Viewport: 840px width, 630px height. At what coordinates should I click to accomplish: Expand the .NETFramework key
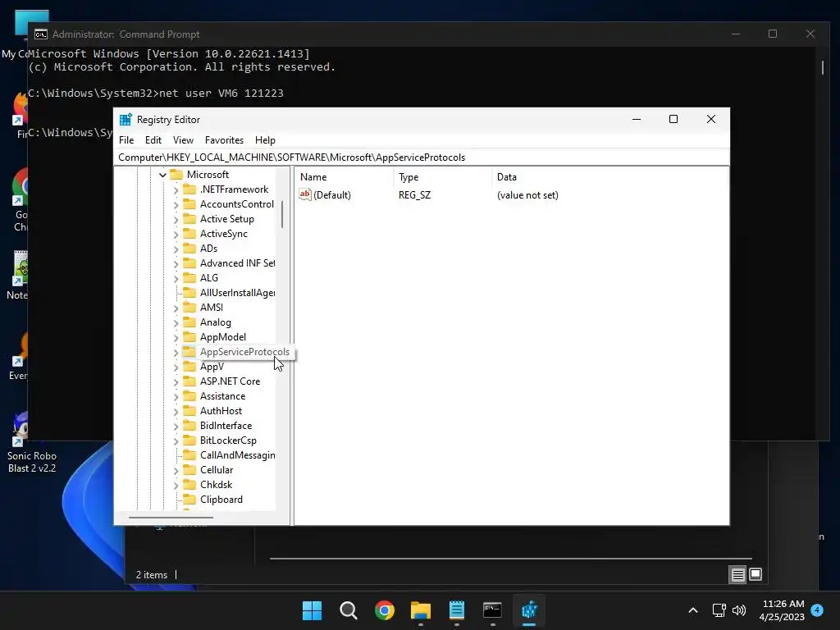tap(176, 189)
